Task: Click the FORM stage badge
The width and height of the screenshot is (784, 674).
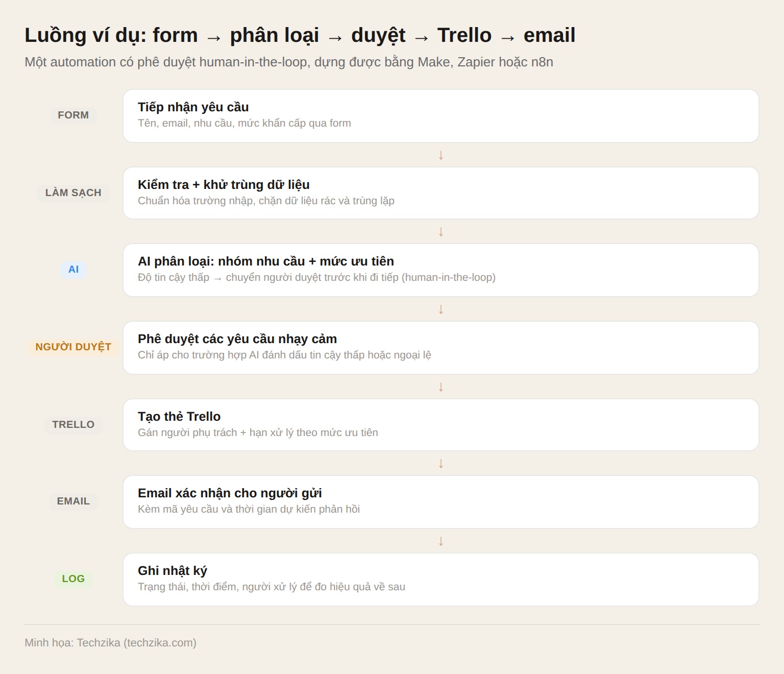Action: pyautogui.click(x=73, y=115)
